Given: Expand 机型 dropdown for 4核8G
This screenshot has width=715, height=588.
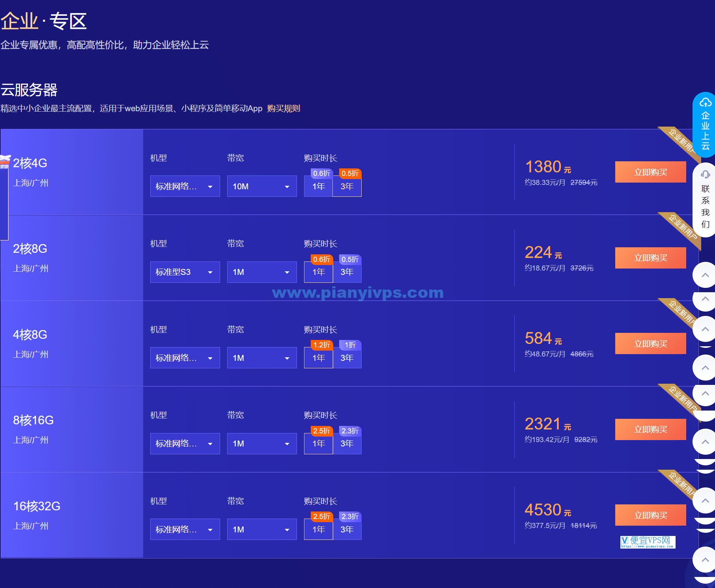Looking at the screenshot, I should point(185,358).
